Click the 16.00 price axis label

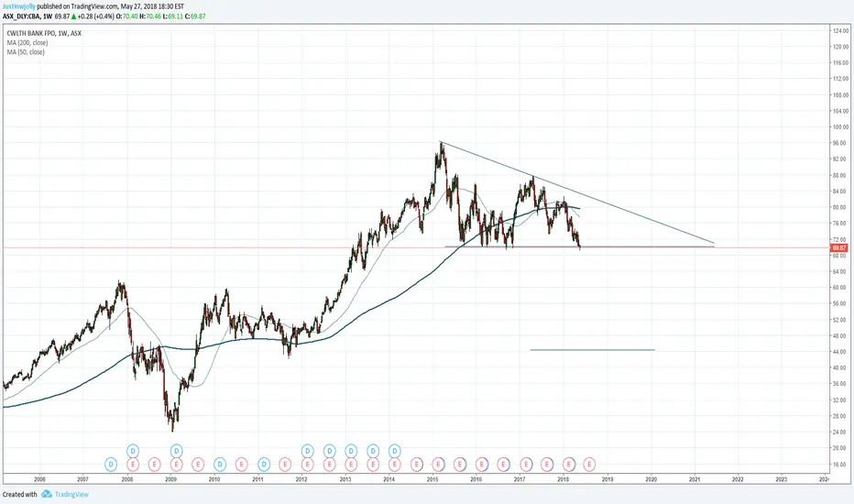click(x=840, y=465)
